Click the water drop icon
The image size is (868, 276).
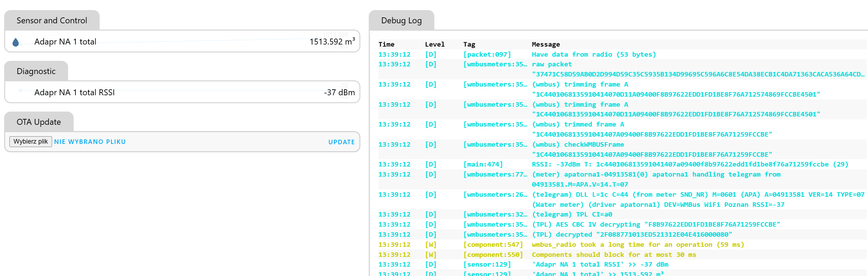coord(16,42)
